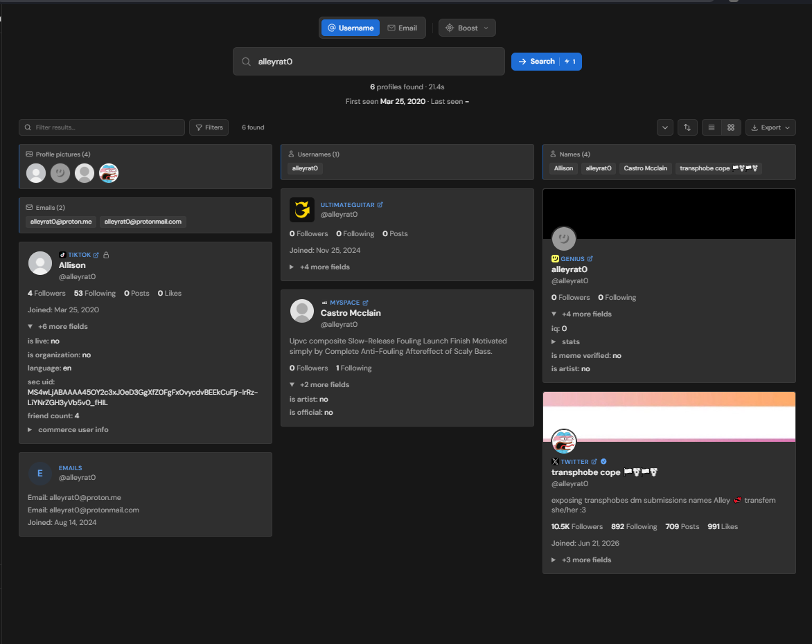Viewport: 812px width, 644px height.
Task: Click the TikTok Allison avatar
Action: 40,263
